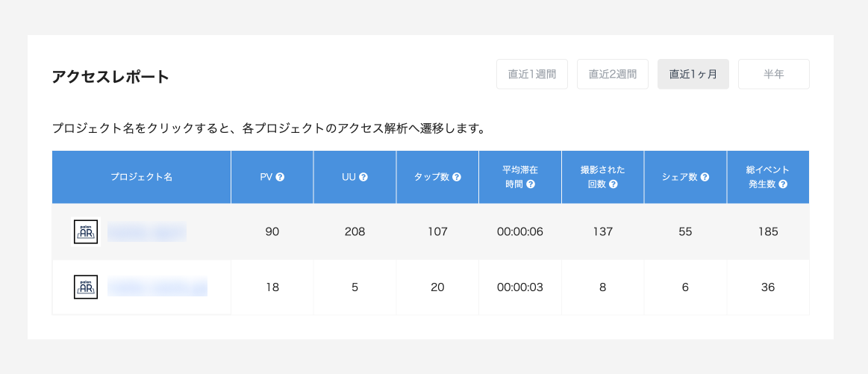Click the 撮影された回数 help icon
868x374 pixels.
pyautogui.click(x=613, y=184)
